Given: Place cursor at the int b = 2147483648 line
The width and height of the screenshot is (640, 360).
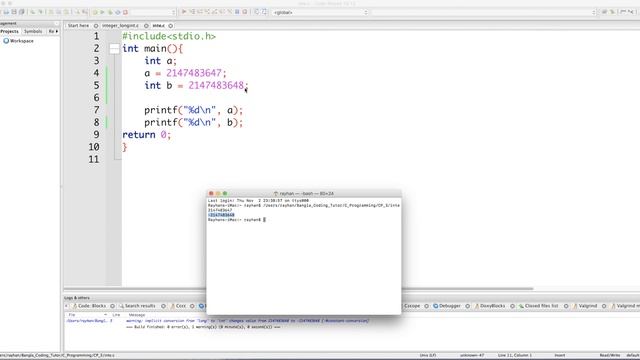Looking at the screenshot, I should (x=196, y=85).
